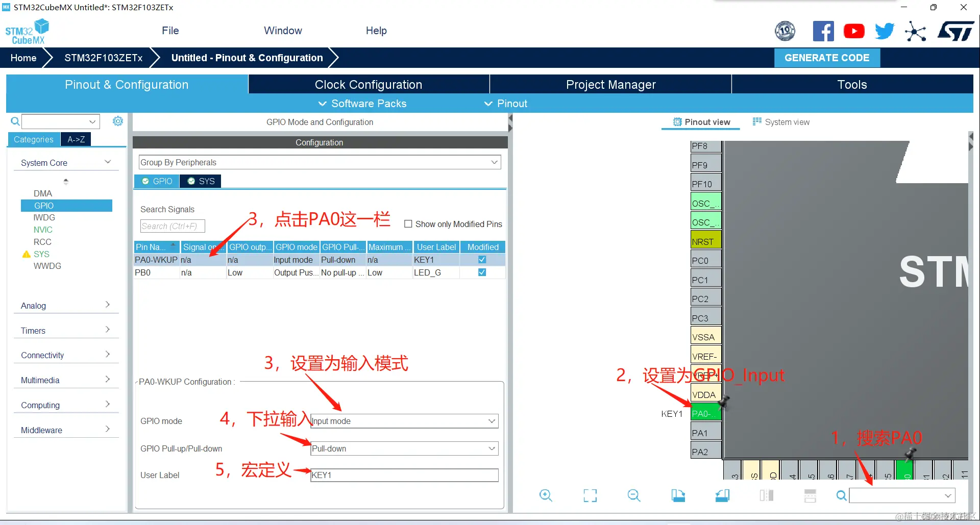Expand the Middleware category

(x=66, y=430)
